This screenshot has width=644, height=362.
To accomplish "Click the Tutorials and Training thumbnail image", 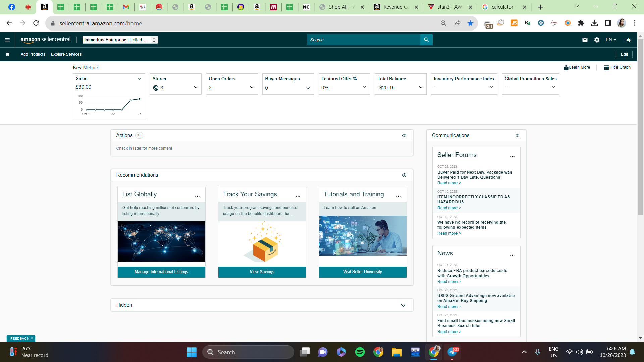I will (363, 236).
